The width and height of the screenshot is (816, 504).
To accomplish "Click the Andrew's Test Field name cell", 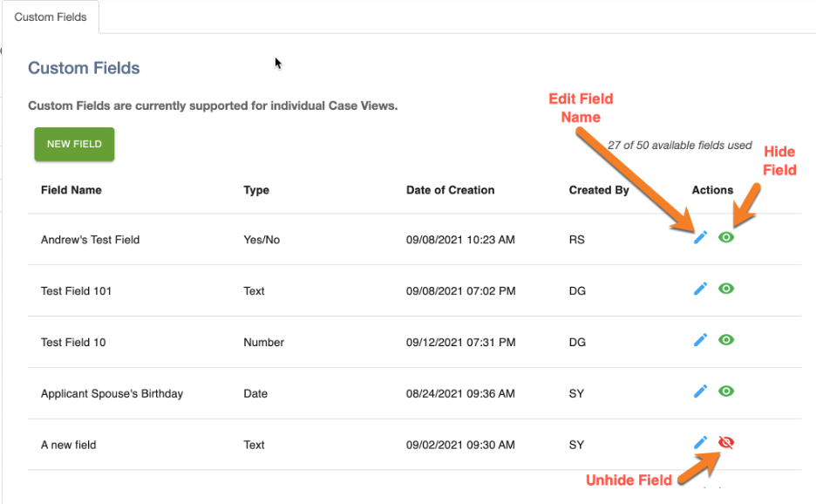I will click(90, 240).
